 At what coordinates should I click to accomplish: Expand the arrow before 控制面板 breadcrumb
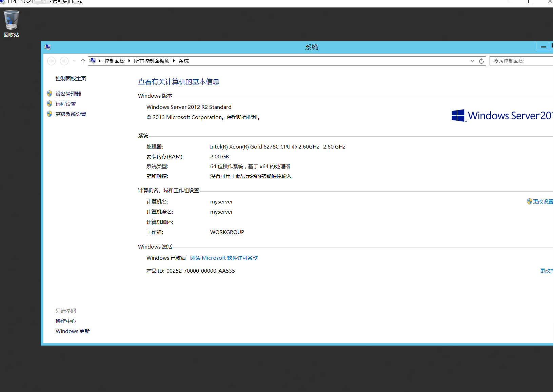(100, 61)
